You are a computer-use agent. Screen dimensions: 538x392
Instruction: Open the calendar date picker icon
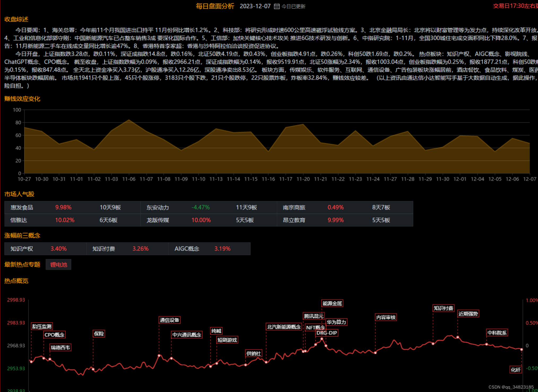pyautogui.click(x=277, y=6)
